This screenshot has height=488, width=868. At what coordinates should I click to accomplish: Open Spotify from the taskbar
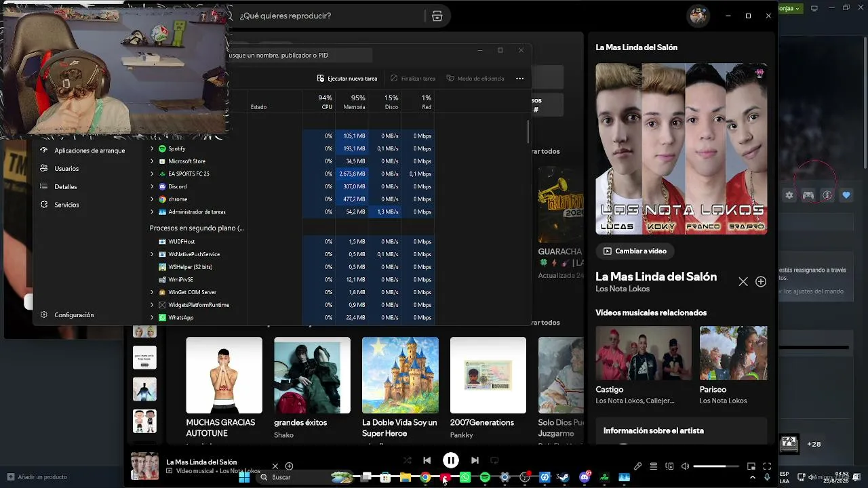tap(485, 477)
